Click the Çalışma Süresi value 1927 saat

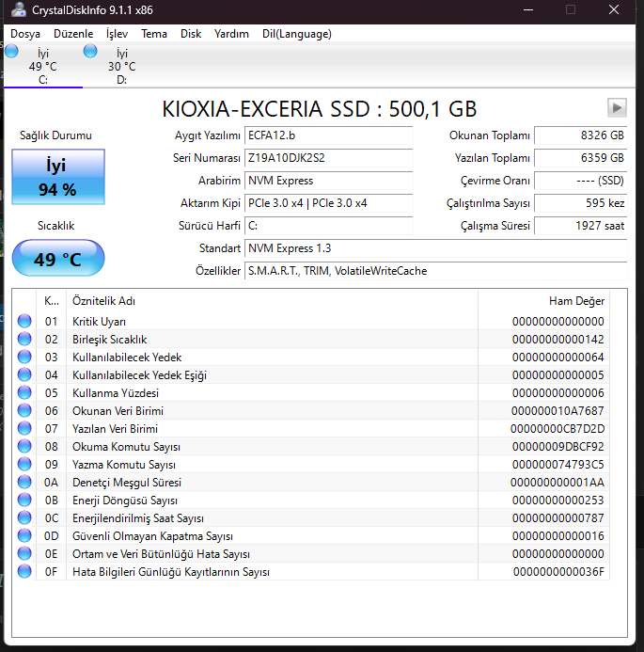tap(580, 226)
